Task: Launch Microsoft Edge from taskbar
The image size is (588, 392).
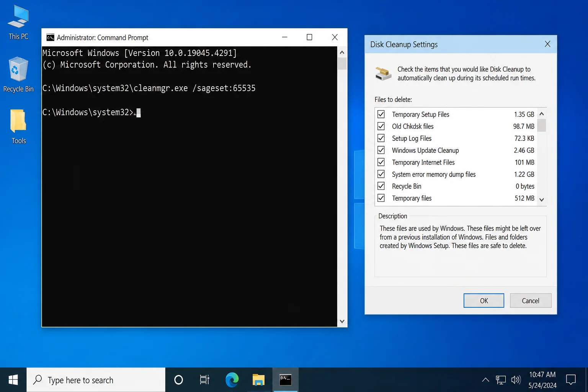Action: click(x=232, y=380)
